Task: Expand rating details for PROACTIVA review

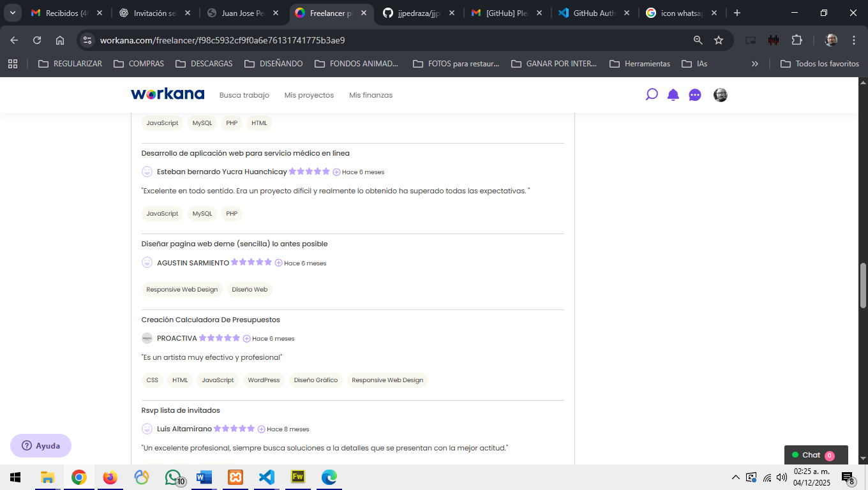Action: point(246,339)
